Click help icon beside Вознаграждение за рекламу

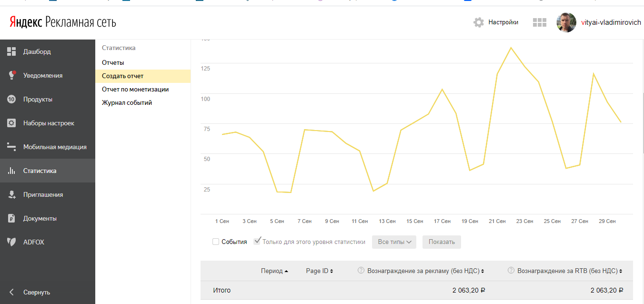(361, 271)
